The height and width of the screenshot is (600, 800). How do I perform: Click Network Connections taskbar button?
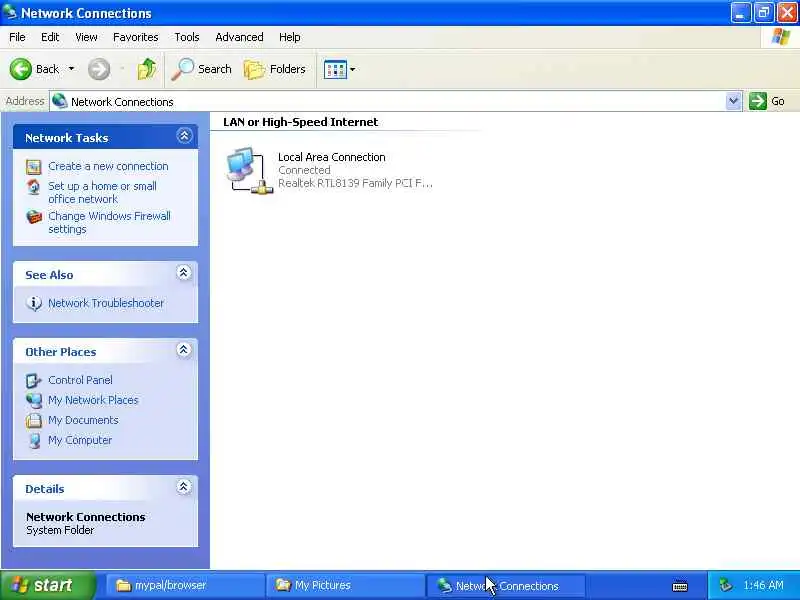505,585
